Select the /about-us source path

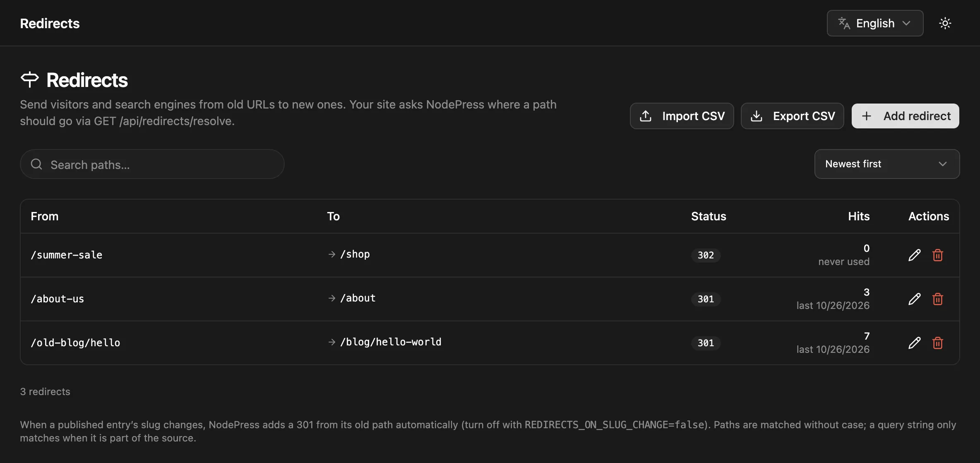[x=58, y=299]
